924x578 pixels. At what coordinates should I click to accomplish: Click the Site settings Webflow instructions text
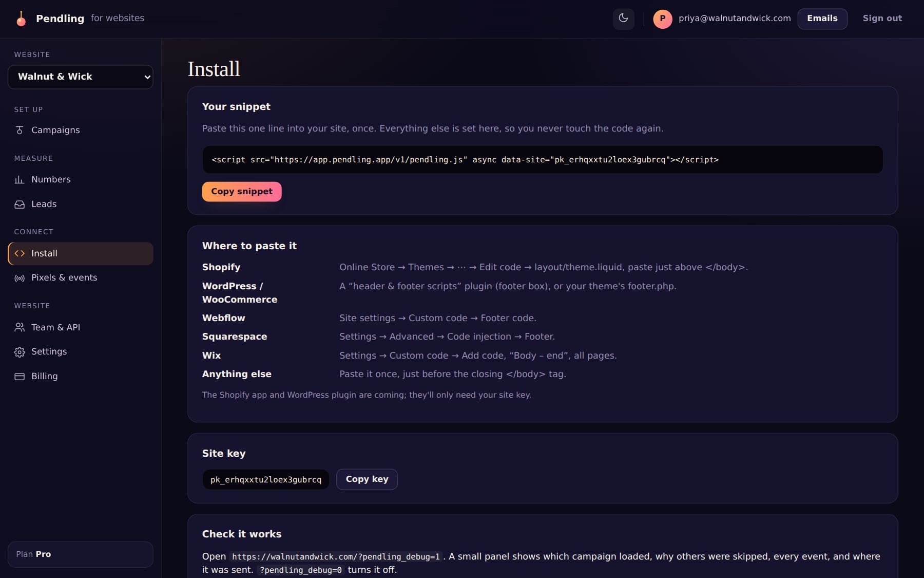point(438,318)
